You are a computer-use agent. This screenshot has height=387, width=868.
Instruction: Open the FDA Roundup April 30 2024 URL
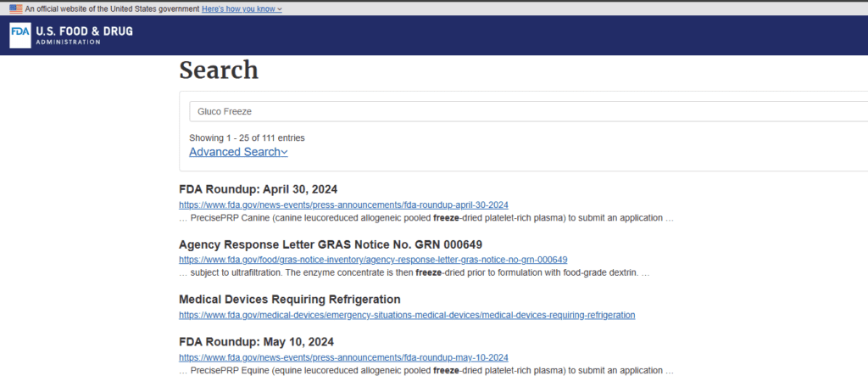point(344,205)
